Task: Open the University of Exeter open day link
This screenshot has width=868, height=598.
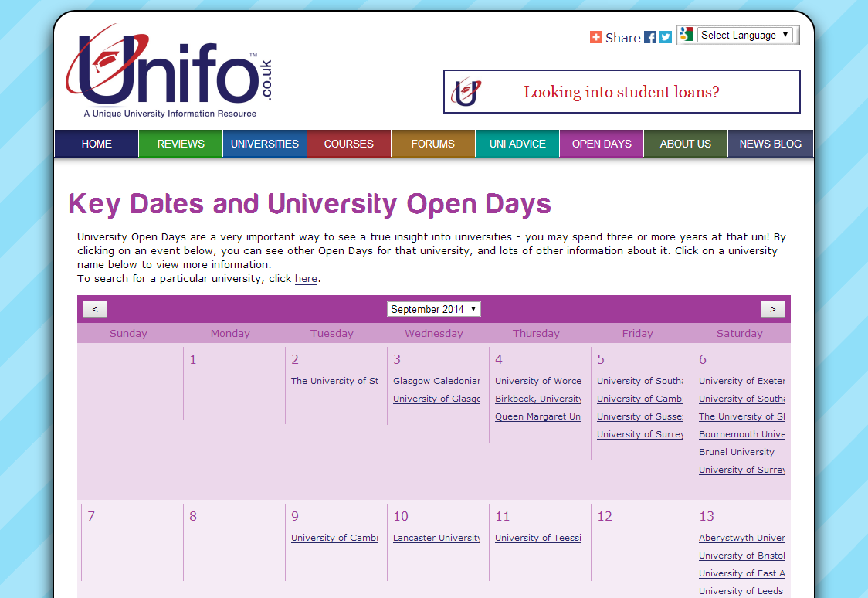Action: (741, 381)
